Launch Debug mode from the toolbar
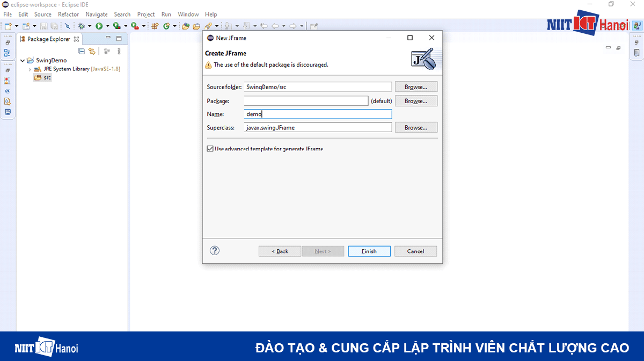This screenshot has width=644, height=361. (x=80, y=25)
